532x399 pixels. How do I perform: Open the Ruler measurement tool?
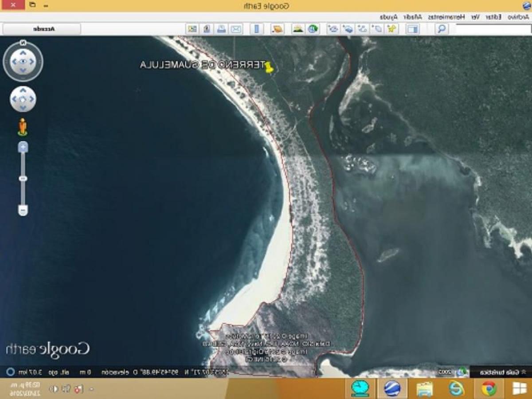(257, 28)
